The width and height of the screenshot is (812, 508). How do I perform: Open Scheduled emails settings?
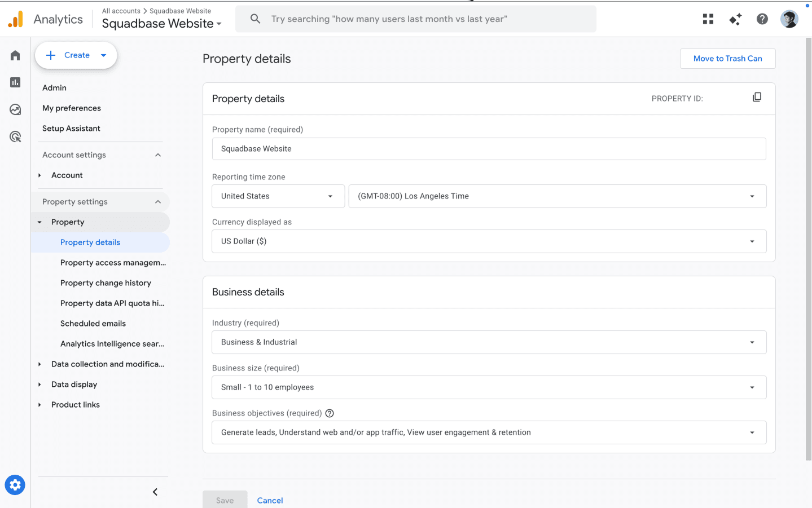coord(93,323)
